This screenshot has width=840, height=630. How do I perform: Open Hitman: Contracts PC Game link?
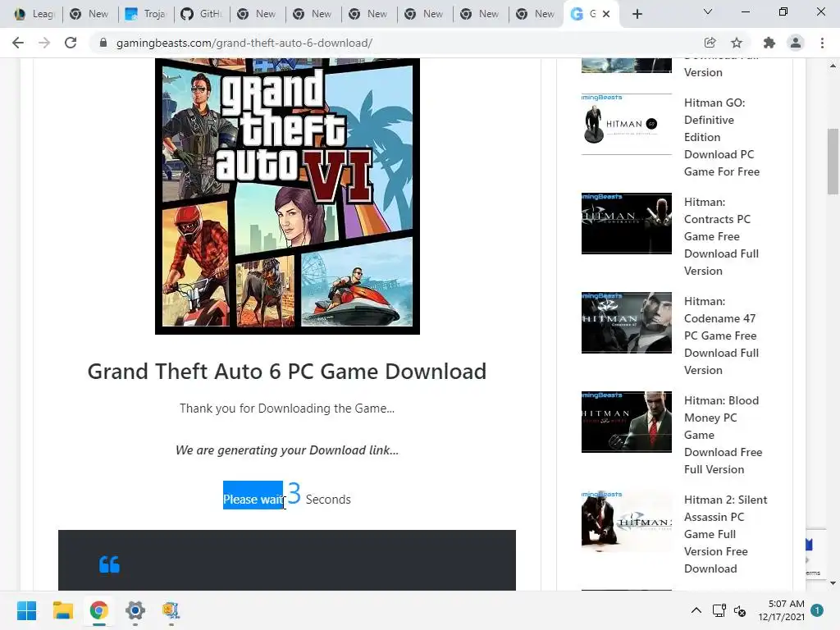pyautogui.click(x=721, y=236)
